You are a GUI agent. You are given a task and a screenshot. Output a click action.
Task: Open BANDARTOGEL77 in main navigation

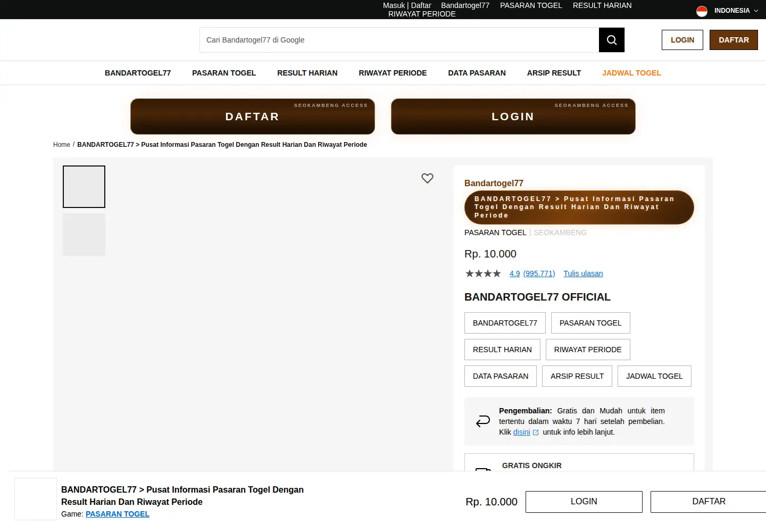[138, 73]
